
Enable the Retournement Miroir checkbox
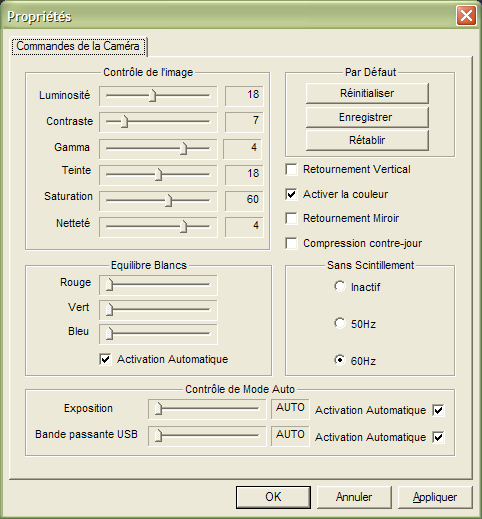point(291,218)
